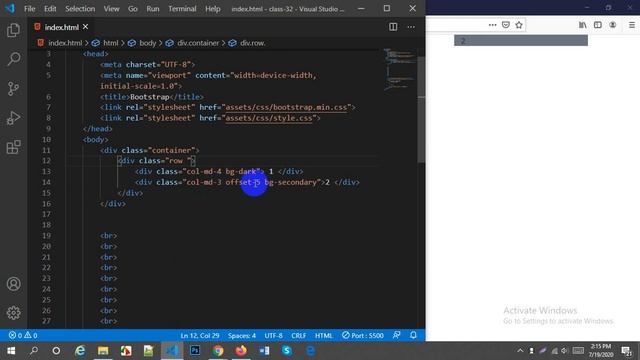This screenshot has height=360, width=640.
Task: Open Microsoft Edge from the taskbar
Action: tap(310, 351)
